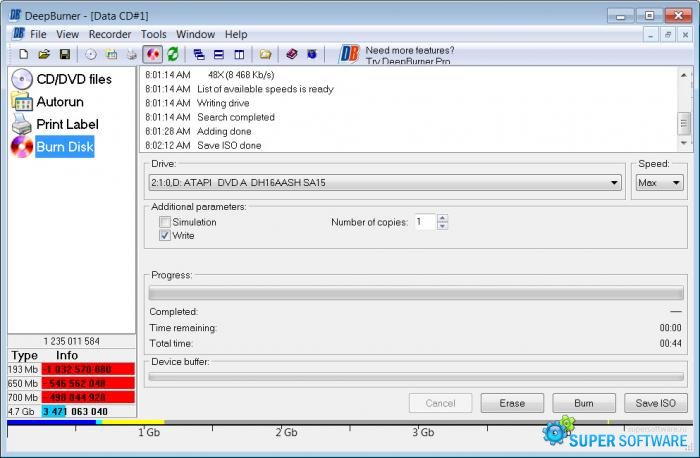Click the CD/DVD files disc toolbar icon
Screen dimensions: 700x458
click(91, 54)
